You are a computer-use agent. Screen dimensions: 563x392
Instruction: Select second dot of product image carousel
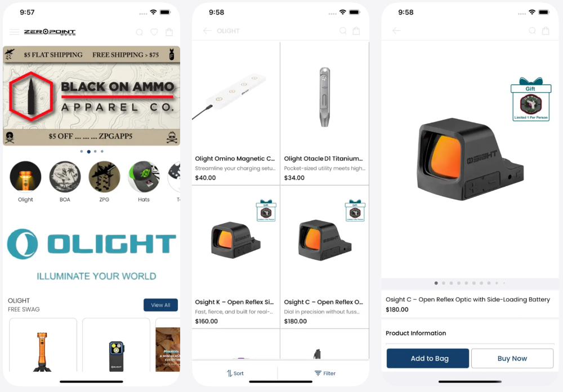[444, 283]
